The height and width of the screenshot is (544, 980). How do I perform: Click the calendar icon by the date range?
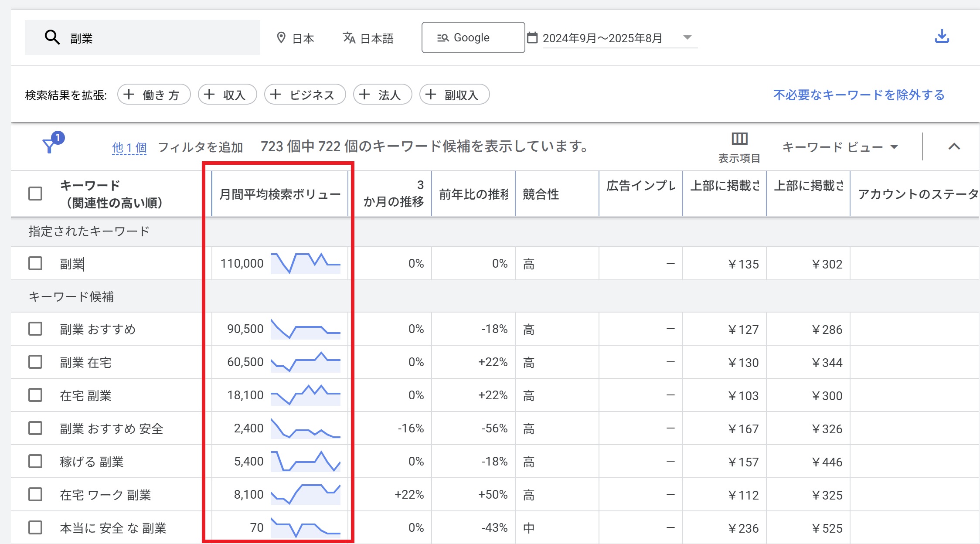pyautogui.click(x=532, y=37)
